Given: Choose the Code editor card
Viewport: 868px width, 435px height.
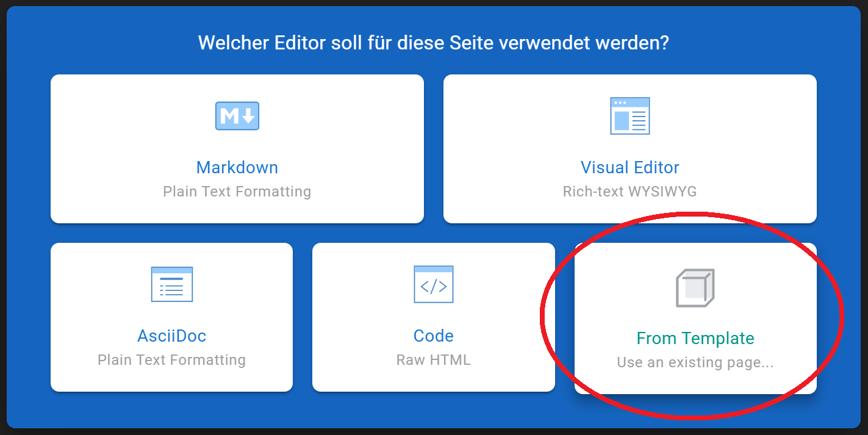Looking at the screenshot, I should [433, 316].
